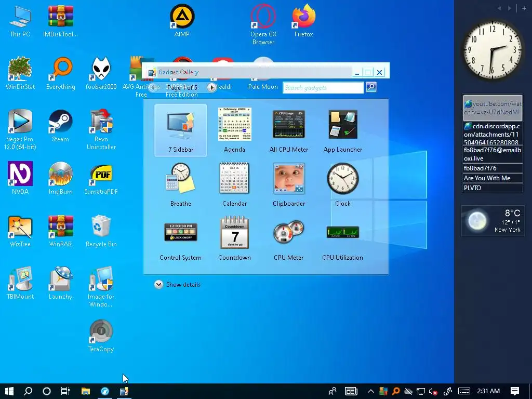
Task: Select the Everything search desktop icon
Action: point(60,73)
